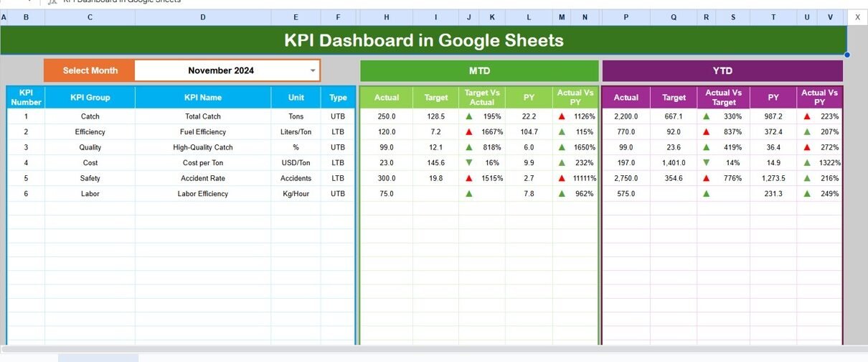
Task: Click green down arrow beside YTD 14%
Action: 706,163
